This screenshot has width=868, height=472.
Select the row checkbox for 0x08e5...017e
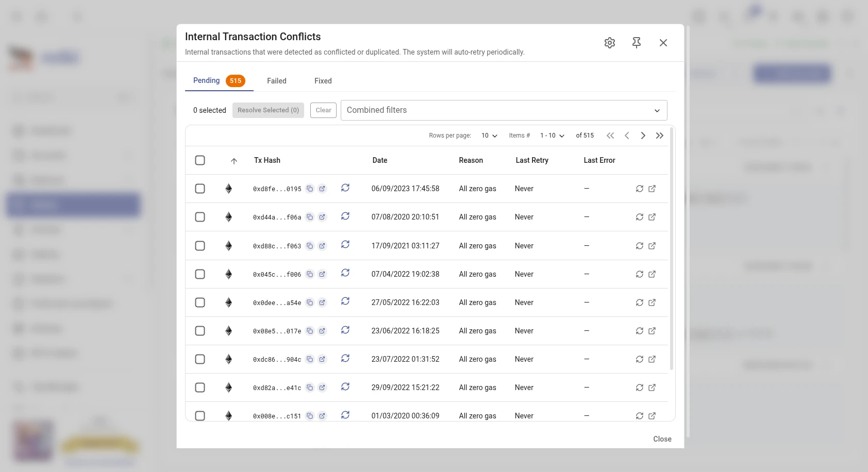[x=200, y=331]
